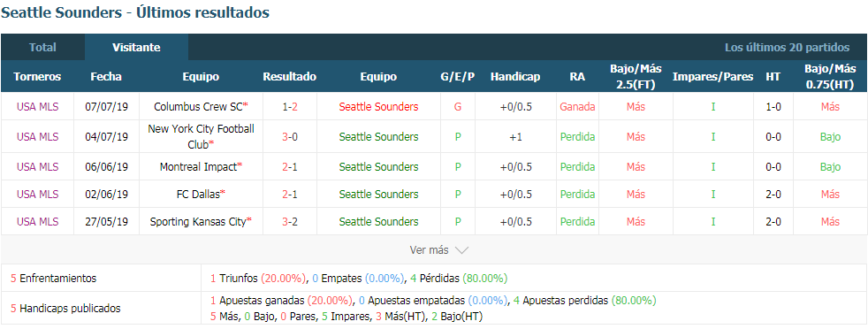Click USA MLS in the 27/05/19 row
Viewport: 868px width, 329px height.
[38, 222]
